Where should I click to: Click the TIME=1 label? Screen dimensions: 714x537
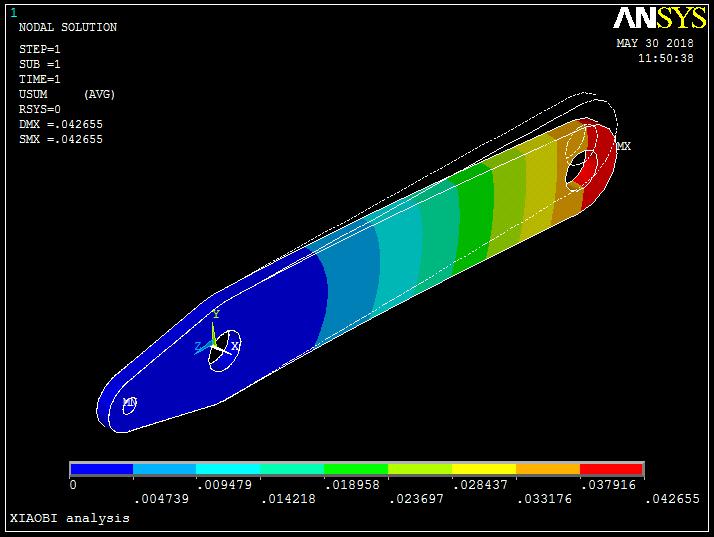pyautogui.click(x=40, y=79)
